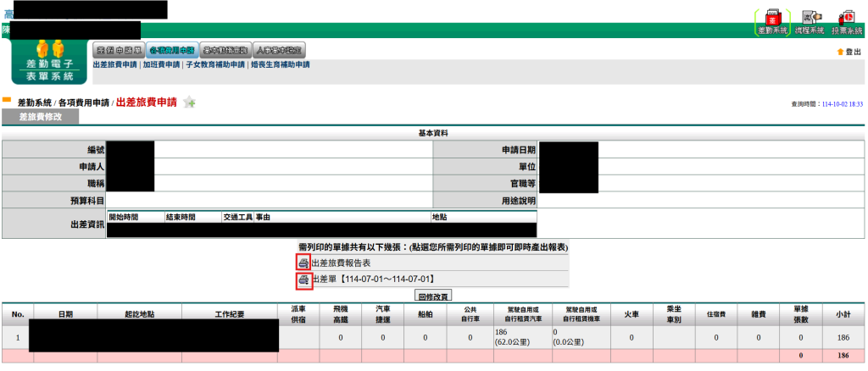This screenshot has height=371, width=868.
Task: Open the 人事基本設定 tab
Action: tap(280, 50)
